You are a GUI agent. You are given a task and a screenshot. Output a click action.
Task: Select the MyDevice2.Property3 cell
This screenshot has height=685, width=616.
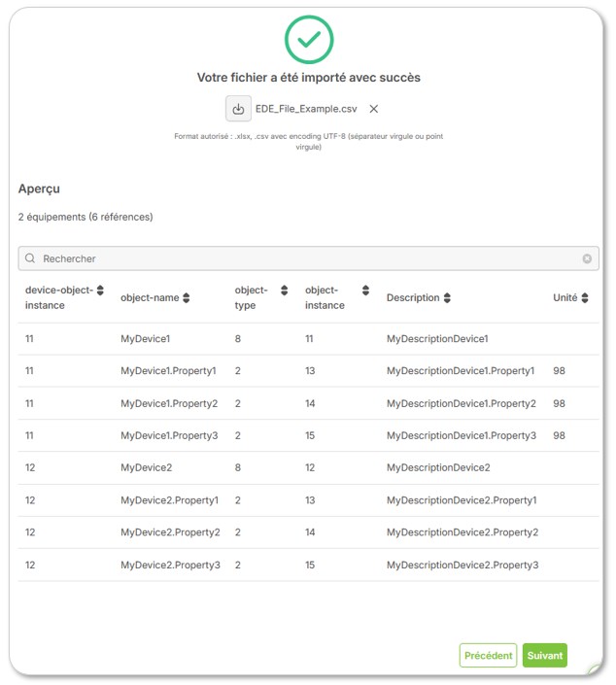[x=170, y=565]
